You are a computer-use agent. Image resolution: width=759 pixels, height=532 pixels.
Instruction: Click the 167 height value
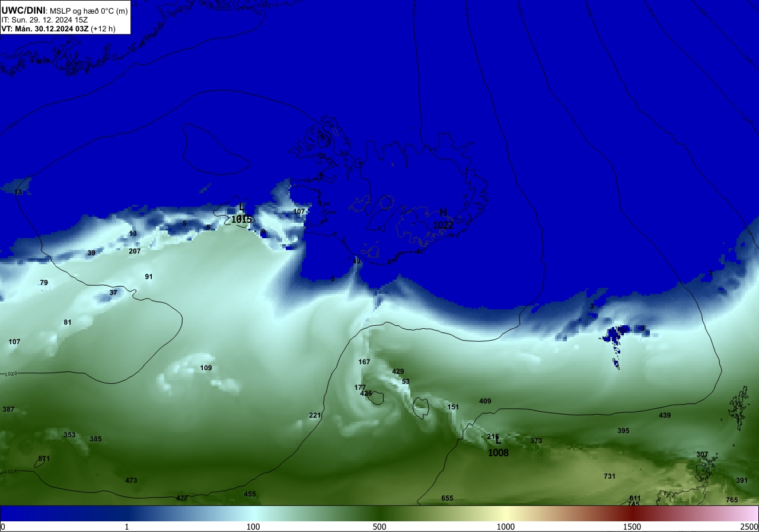coord(364,362)
